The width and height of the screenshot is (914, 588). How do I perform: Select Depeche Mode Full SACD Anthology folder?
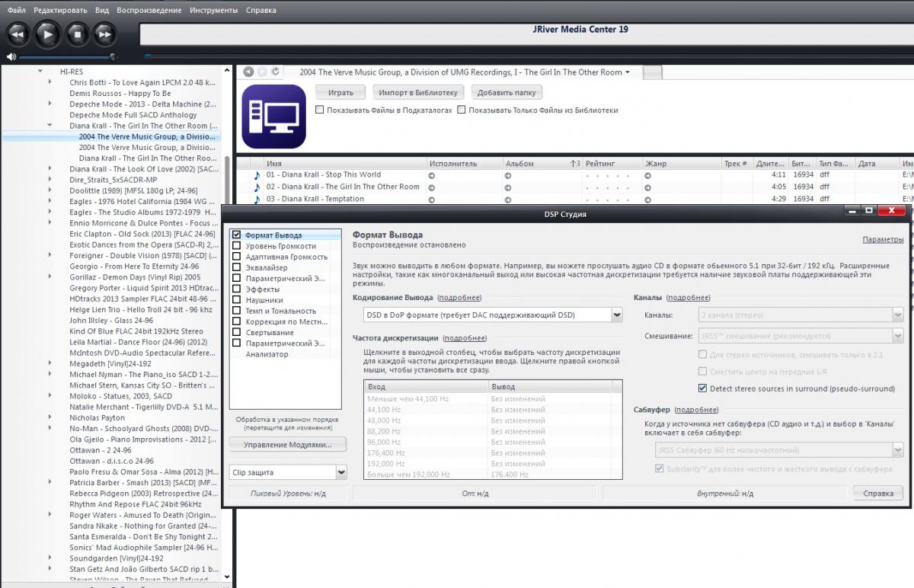(x=133, y=115)
